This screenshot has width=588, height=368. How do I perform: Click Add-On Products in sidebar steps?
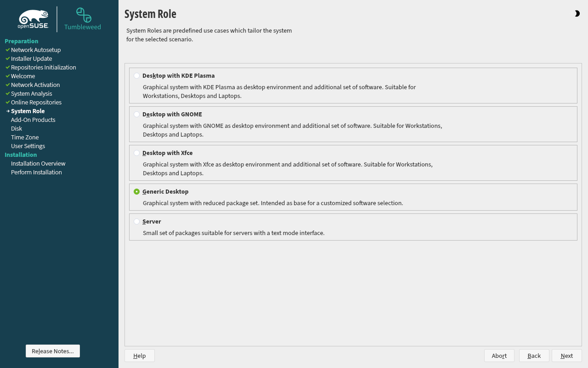pos(33,120)
